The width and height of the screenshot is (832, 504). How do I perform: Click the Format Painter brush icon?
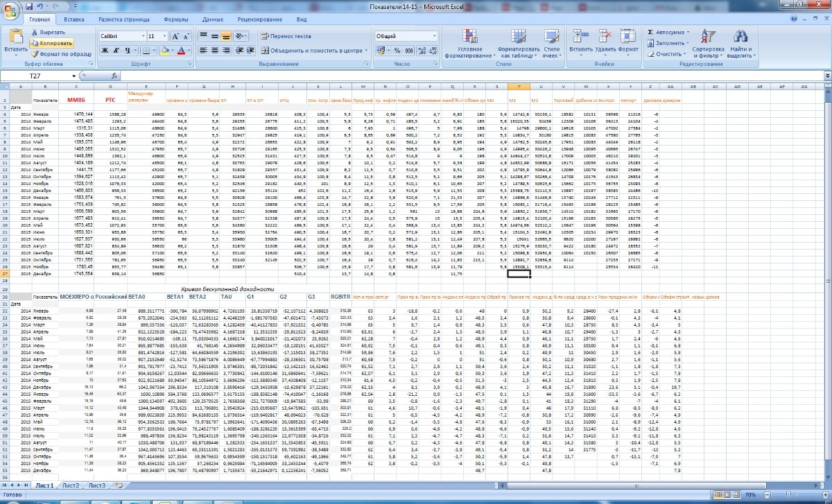tap(34, 53)
